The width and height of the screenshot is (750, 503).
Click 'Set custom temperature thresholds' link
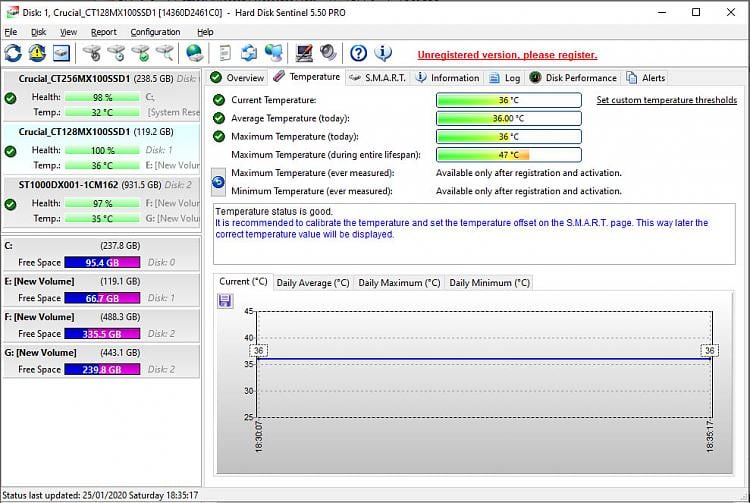coord(666,100)
